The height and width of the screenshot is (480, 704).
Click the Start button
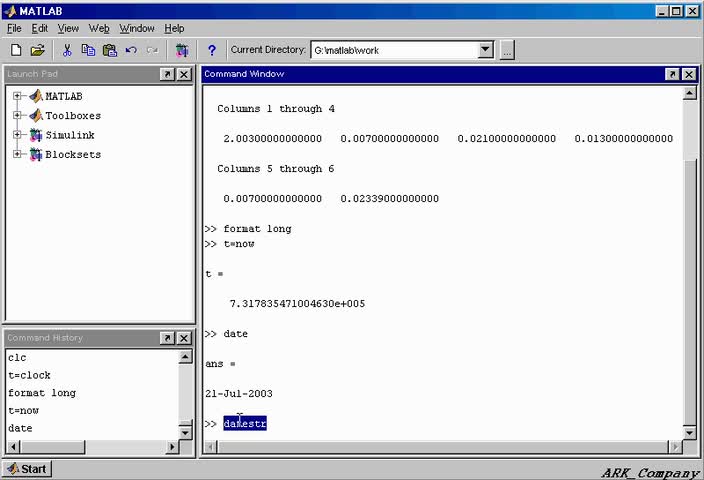27,469
